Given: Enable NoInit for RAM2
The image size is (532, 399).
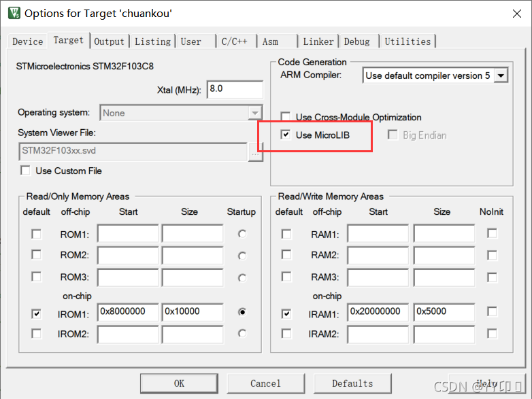Looking at the screenshot, I should point(492,256).
